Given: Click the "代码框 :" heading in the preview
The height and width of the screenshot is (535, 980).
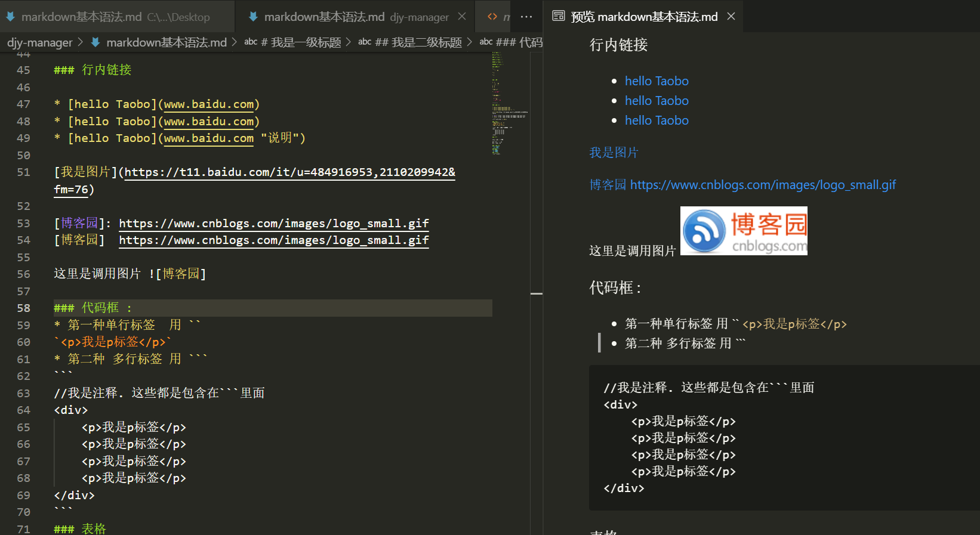Looking at the screenshot, I should click(x=615, y=288).
